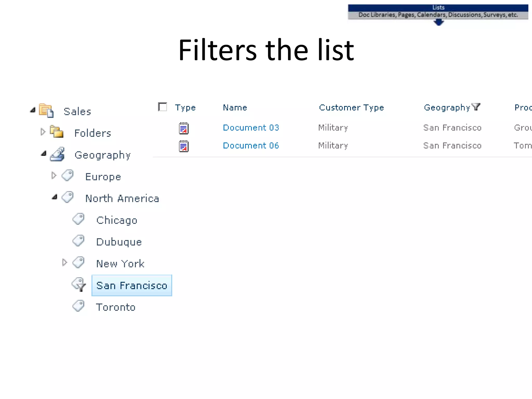The image size is (532, 399).
Task: Select New York in the tree
Action: tap(120, 264)
